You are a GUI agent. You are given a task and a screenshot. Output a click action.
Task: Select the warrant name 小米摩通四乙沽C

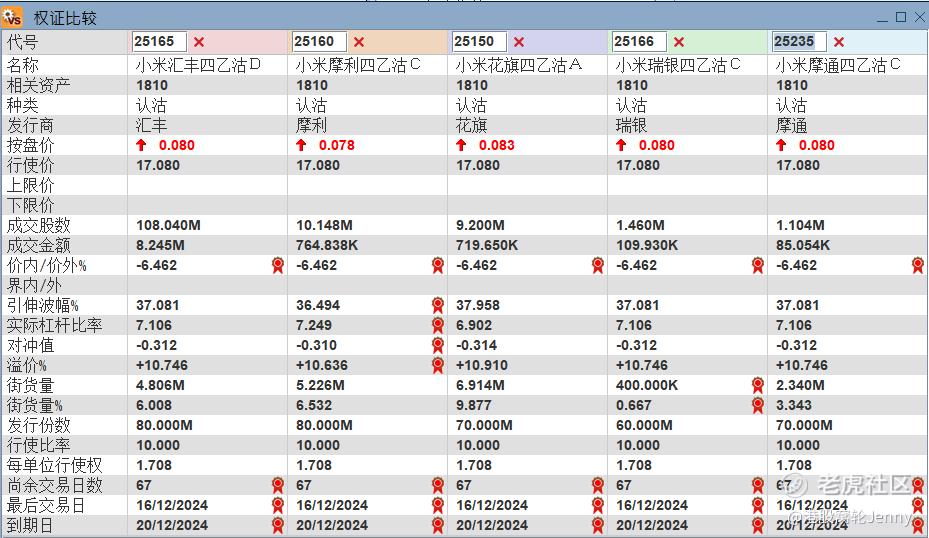[x=838, y=65]
